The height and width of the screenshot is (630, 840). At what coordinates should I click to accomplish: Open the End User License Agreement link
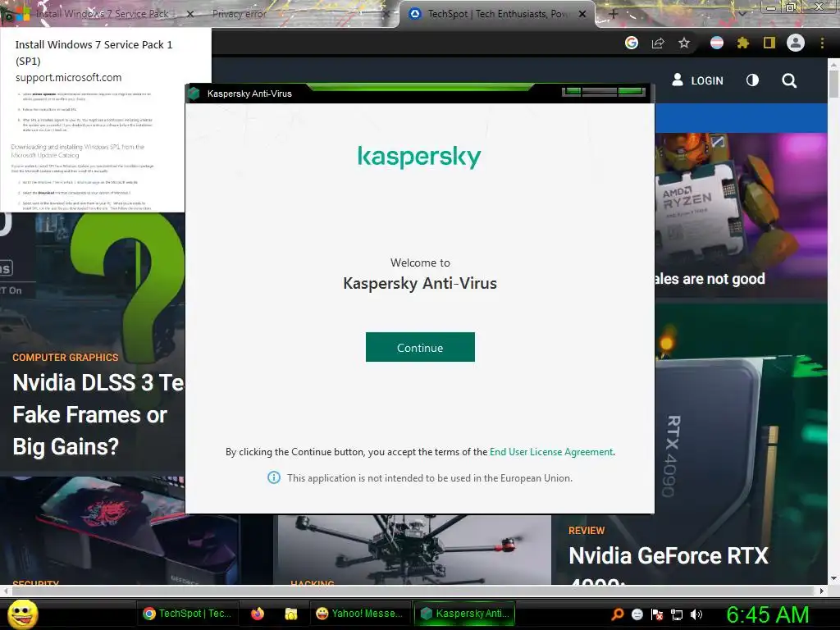(551, 452)
